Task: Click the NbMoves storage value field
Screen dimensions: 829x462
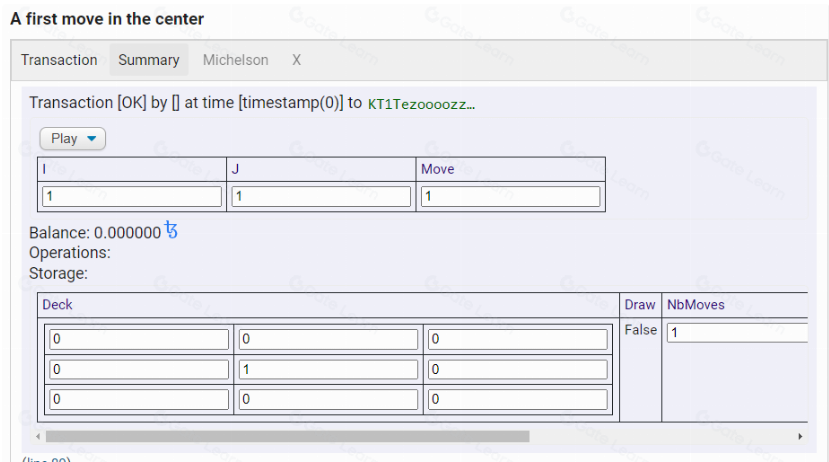Action: (x=737, y=333)
